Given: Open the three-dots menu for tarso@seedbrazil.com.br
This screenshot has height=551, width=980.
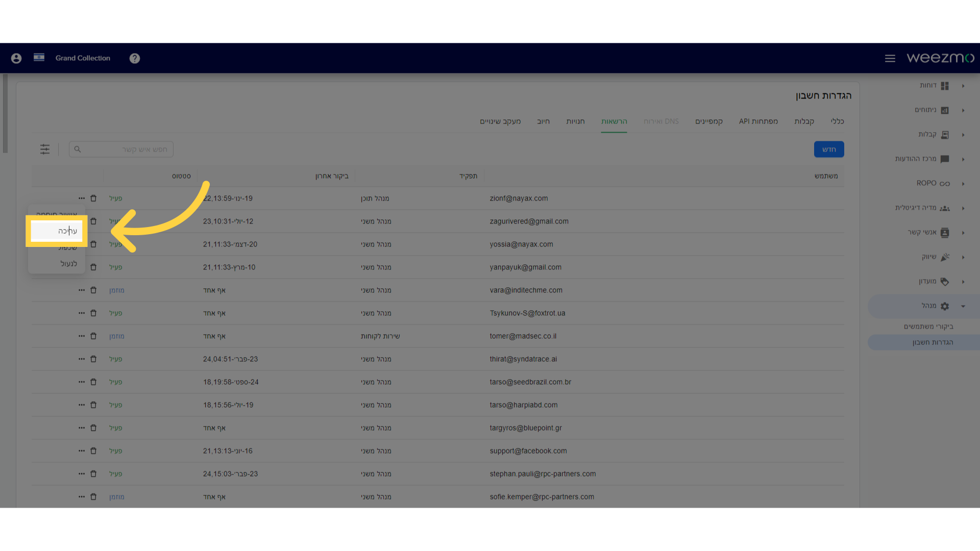Looking at the screenshot, I should (x=82, y=382).
